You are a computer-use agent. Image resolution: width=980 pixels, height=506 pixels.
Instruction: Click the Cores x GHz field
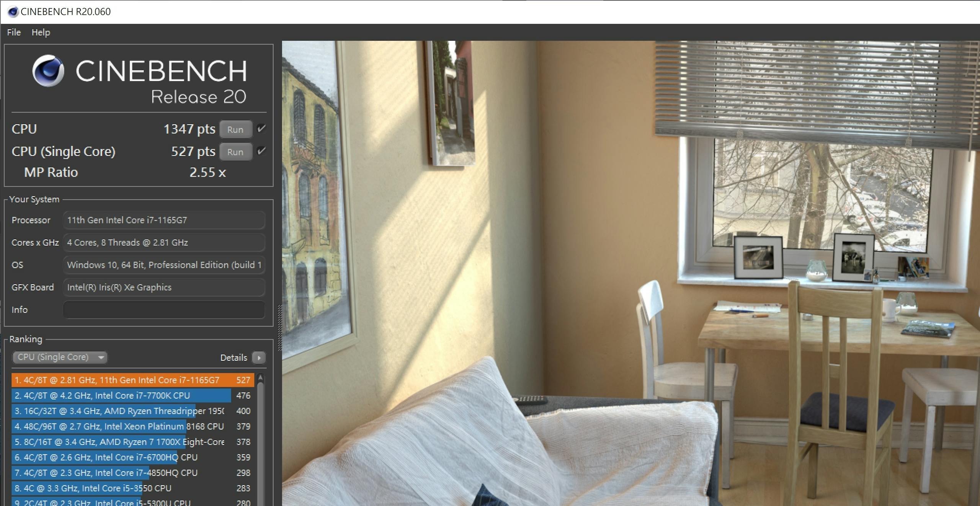coord(164,243)
